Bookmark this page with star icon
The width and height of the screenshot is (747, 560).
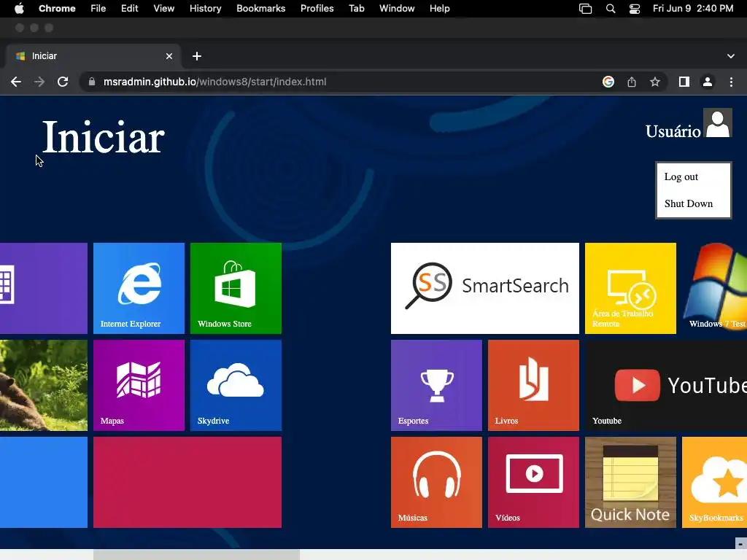point(655,82)
